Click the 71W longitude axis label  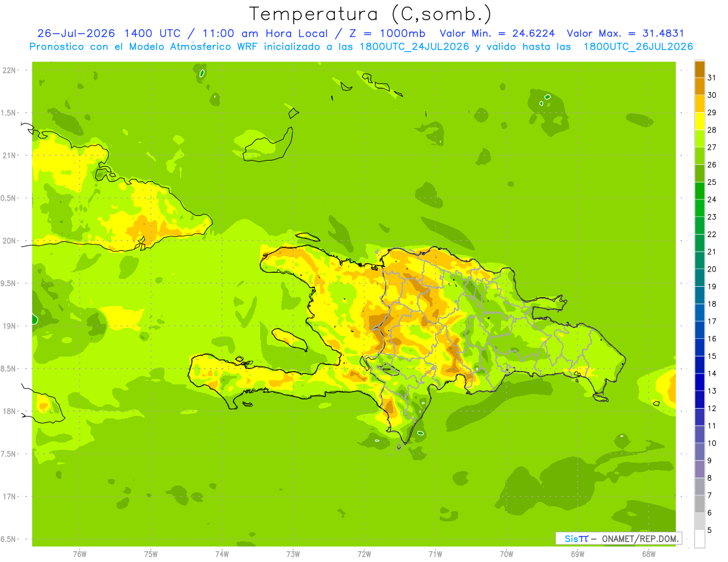tap(435, 554)
